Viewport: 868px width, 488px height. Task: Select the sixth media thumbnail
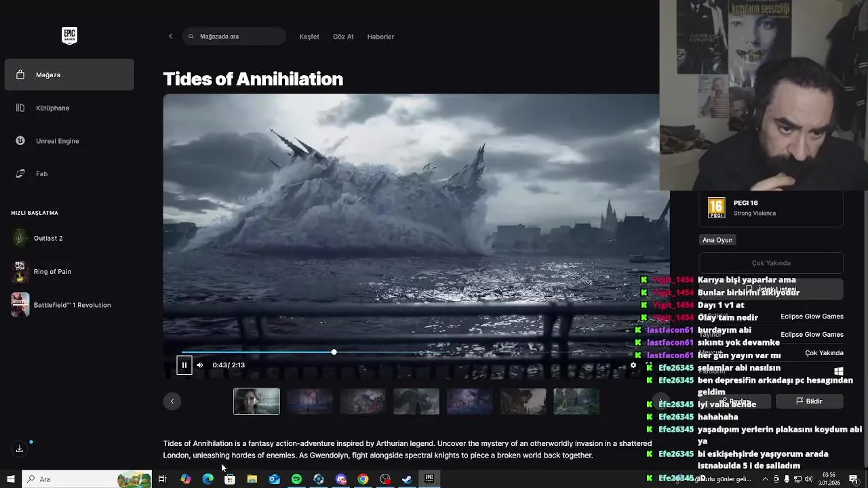pos(523,401)
